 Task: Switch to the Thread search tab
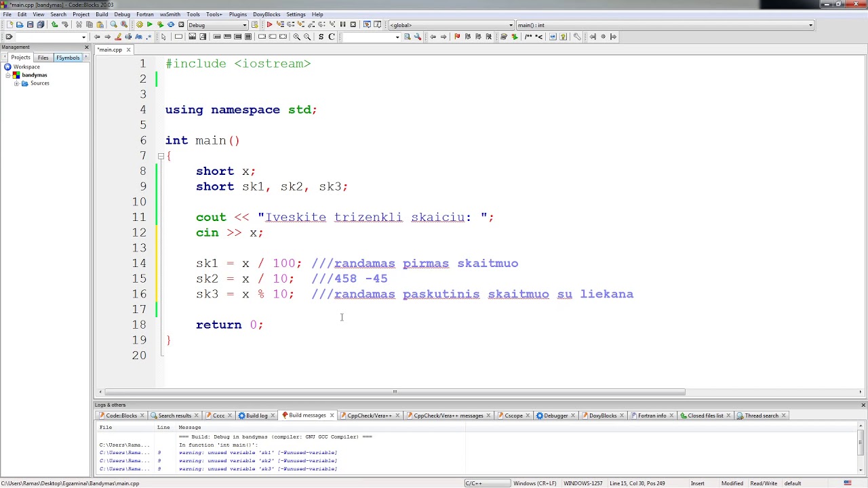point(762,415)
